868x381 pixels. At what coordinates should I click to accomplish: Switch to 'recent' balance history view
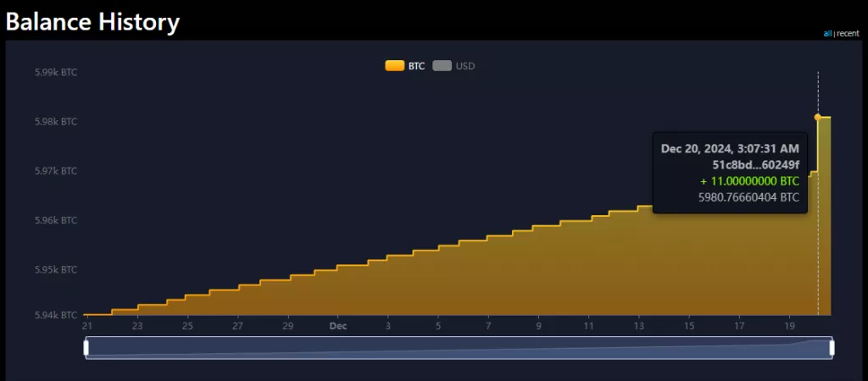[x=848, y=34]
